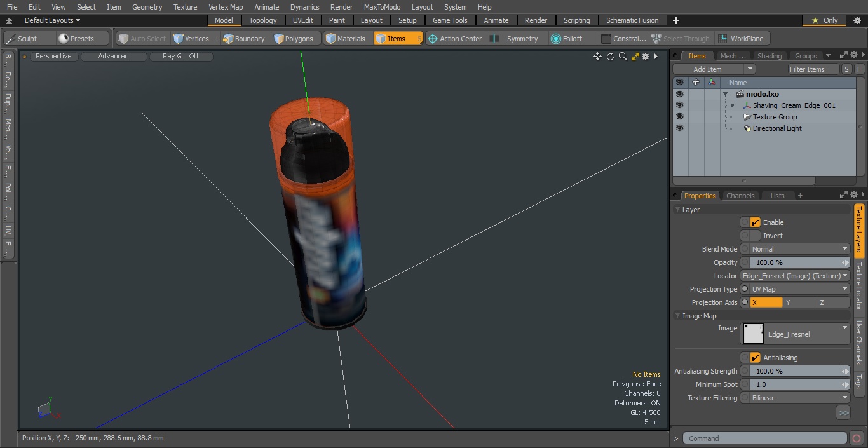Screen dimensions: 868x448
Task: Select the Texture Locator vertical tab
Action: pos(858,285)
